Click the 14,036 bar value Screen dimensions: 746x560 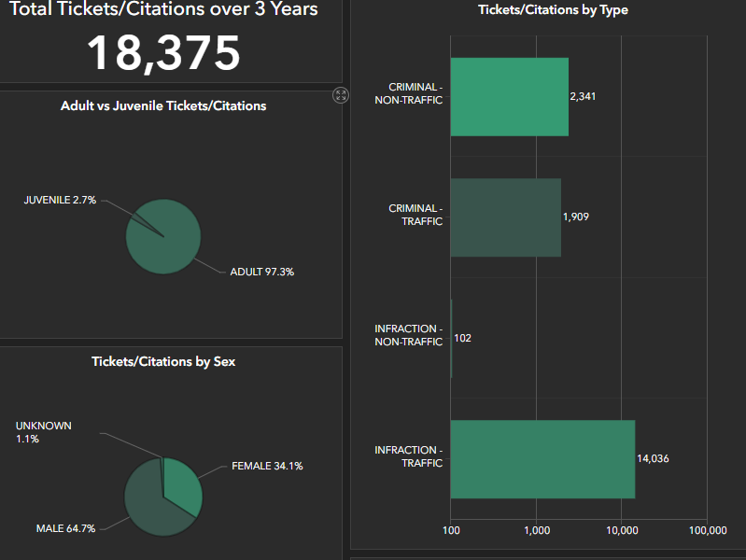point(653,458)
